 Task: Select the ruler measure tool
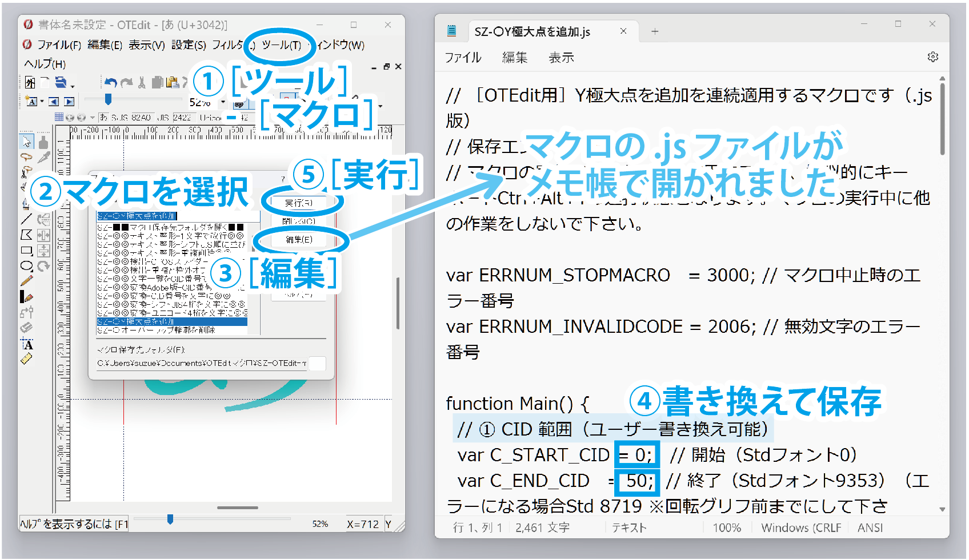(27, 359)
